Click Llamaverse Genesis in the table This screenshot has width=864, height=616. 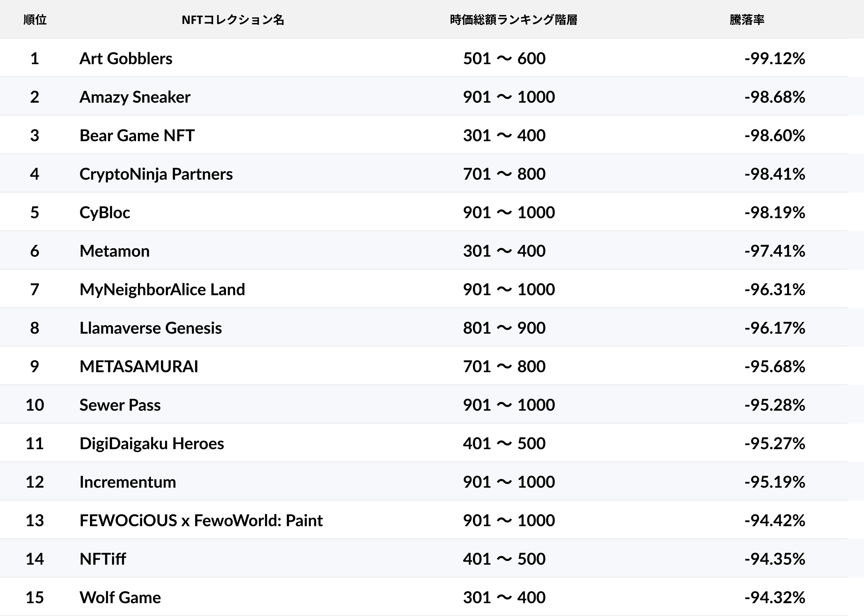point(150,328)
